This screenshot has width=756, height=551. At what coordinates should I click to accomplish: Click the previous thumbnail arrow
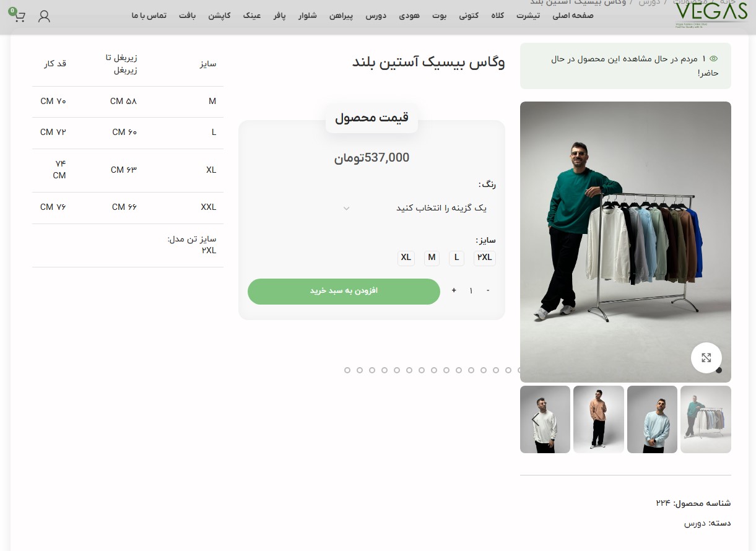tap(535, 419)
